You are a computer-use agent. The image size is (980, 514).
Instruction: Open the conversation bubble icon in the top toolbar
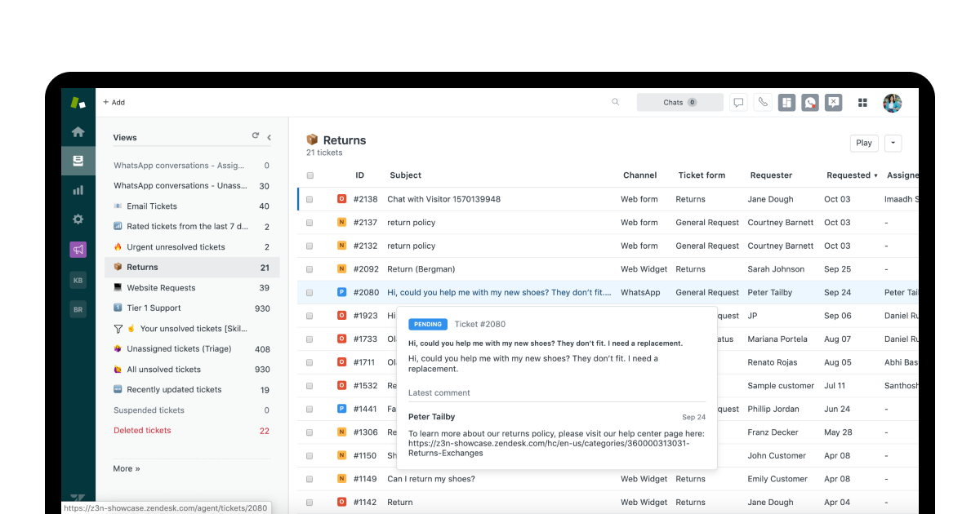click(738, 102)
